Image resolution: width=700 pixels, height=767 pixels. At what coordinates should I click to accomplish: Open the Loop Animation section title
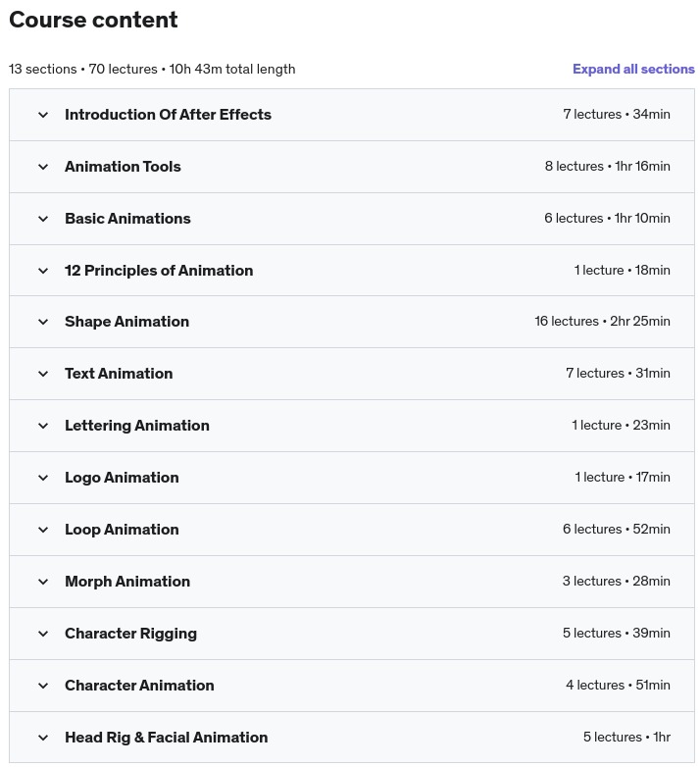122,530
